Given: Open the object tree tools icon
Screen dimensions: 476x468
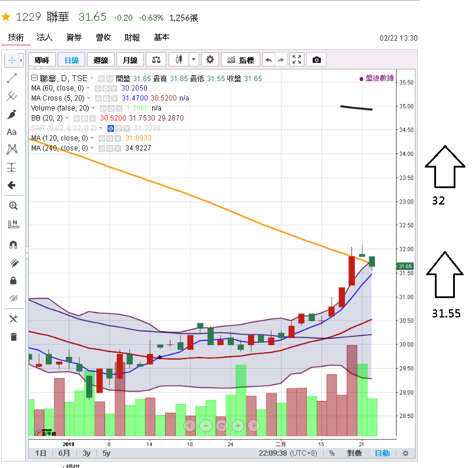Looking at the screenshot, I should click(x=14, y=319).
